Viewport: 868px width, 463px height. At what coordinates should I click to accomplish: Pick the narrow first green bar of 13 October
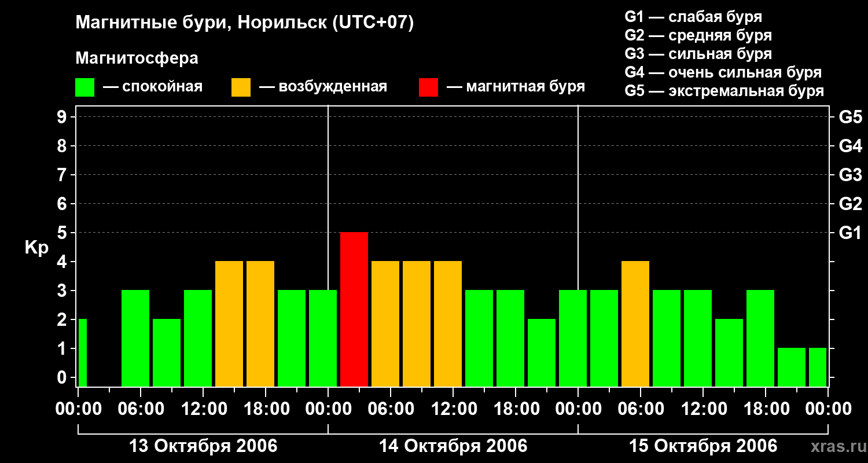pos(83,352)
